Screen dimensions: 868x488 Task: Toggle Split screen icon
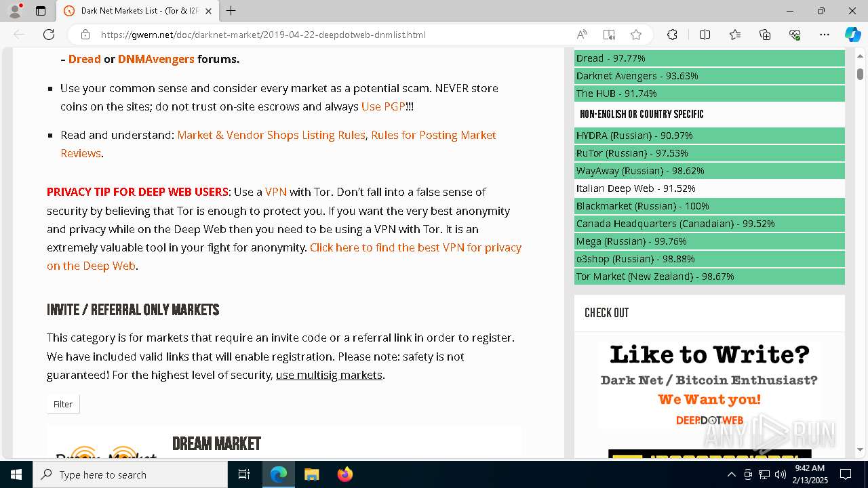tap(705, 35)
